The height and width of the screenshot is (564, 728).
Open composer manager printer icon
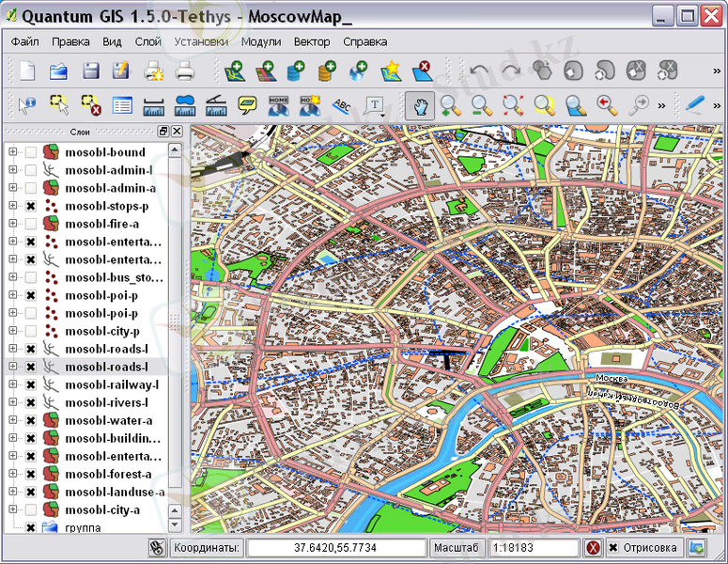click(184, 71)
